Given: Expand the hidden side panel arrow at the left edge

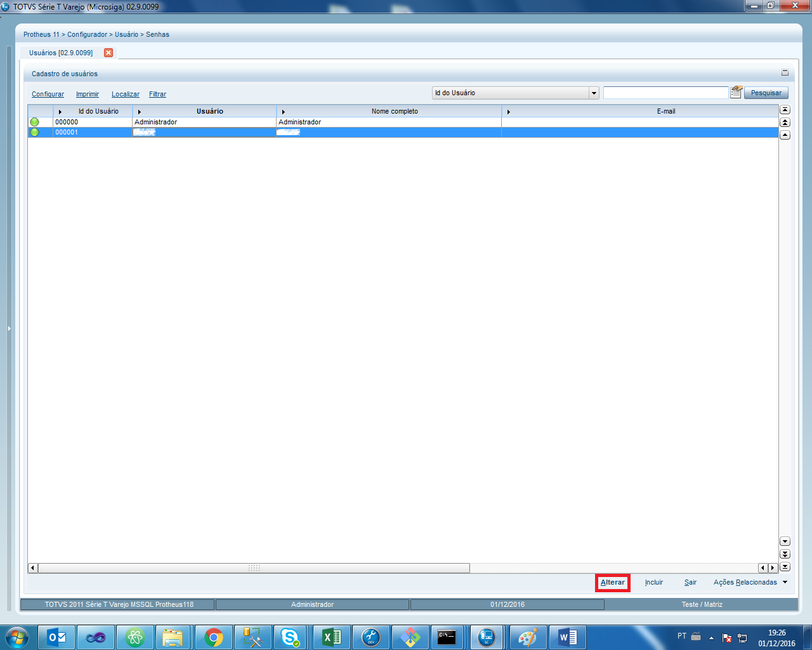Looking at the screenshot, I should 9,328.
